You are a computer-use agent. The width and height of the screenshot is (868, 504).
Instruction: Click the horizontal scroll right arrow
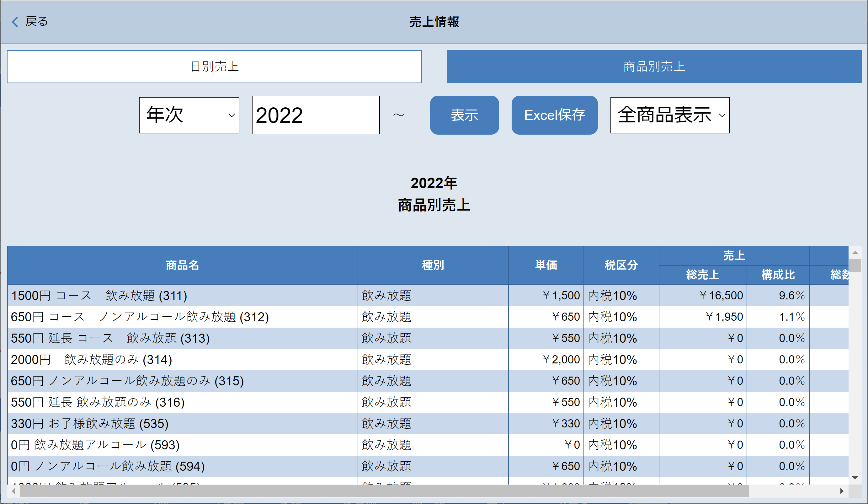tap(841, 491)
